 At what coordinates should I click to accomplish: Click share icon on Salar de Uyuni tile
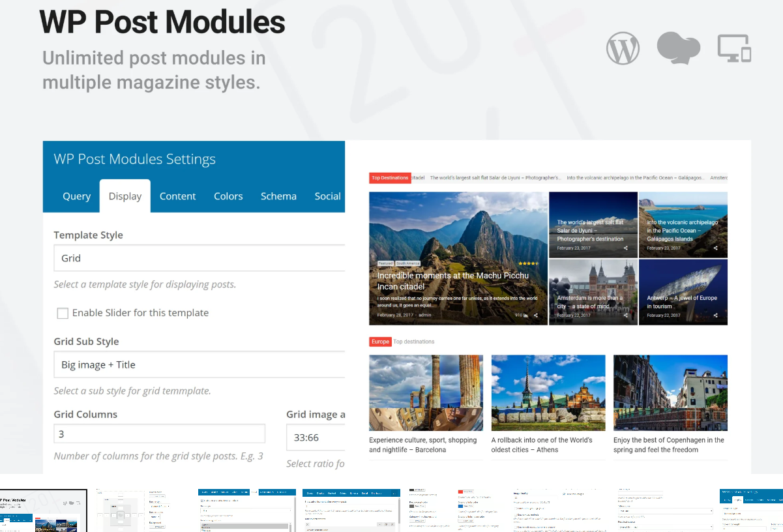click(626, 248)
